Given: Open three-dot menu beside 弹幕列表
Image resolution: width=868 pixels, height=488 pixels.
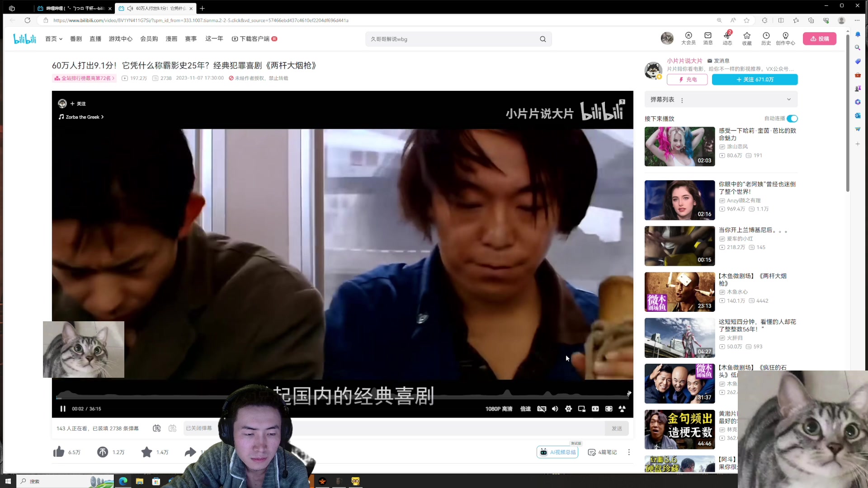Looking at the screenshot, I should 682,100.
